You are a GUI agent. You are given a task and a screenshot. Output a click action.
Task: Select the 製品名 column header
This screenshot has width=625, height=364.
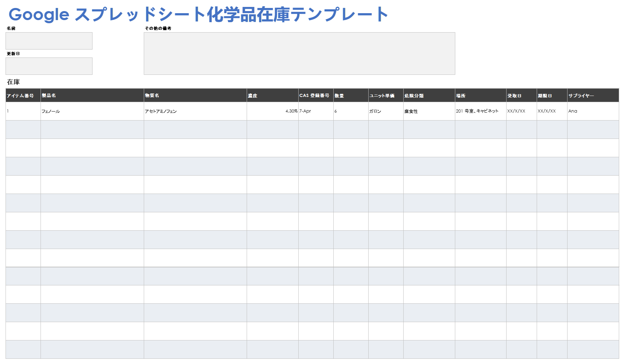pos(92,95)
